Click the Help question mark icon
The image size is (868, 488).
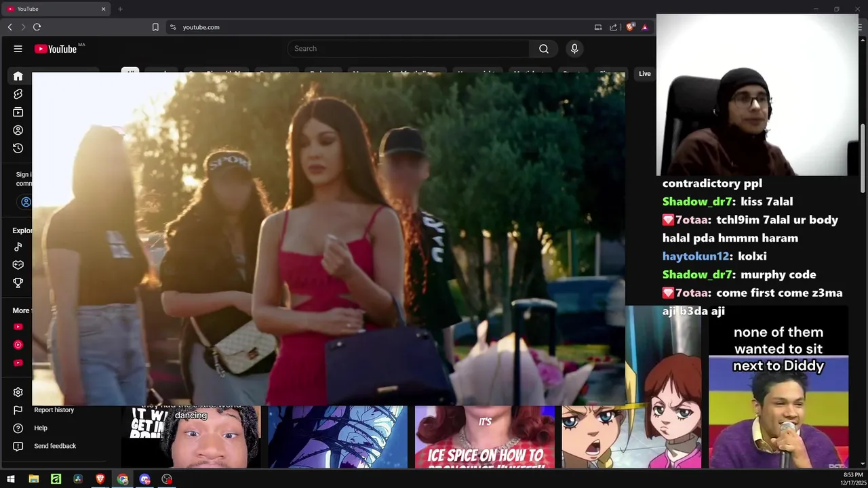pos(18,428)
